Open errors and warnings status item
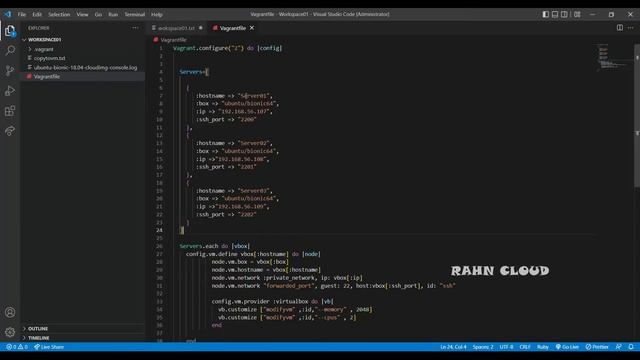The width and height of the screenshot is (640, 360). [17, 347]
